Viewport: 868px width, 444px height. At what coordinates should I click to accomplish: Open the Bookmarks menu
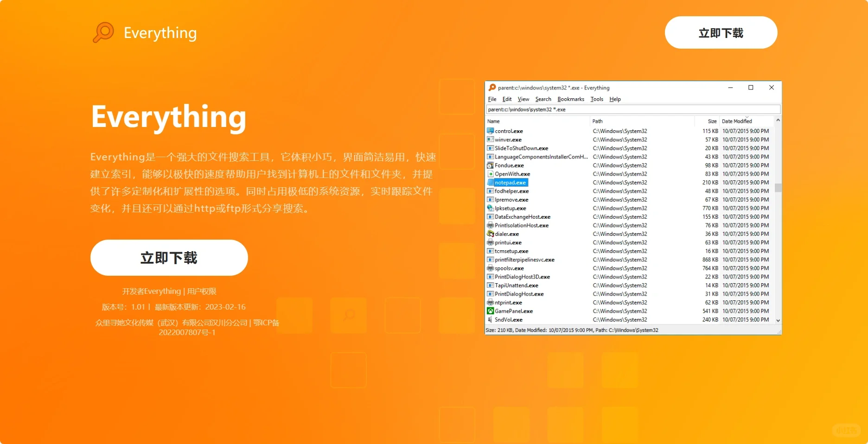[571, 99]
